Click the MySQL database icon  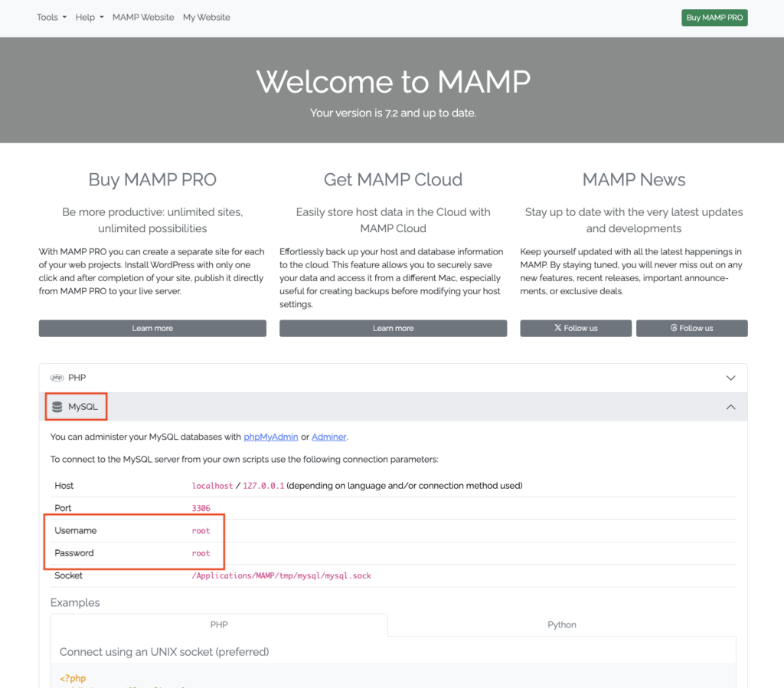[57, 407]
